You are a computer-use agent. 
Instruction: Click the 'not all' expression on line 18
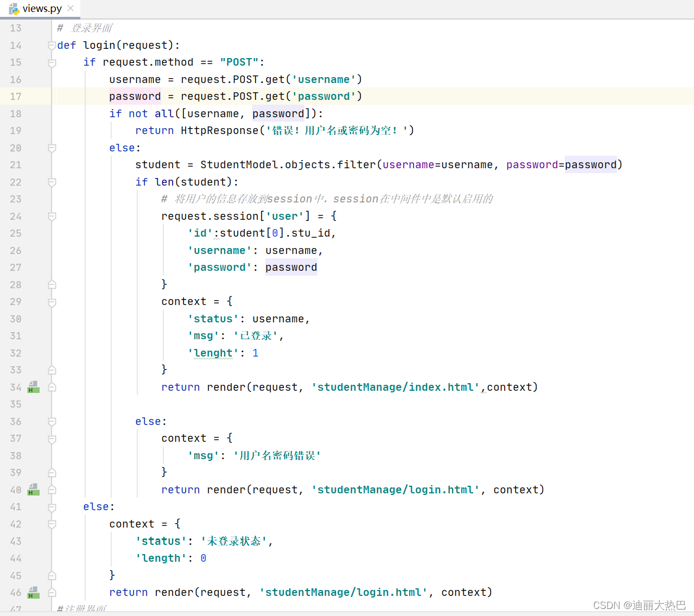point(151,114)
